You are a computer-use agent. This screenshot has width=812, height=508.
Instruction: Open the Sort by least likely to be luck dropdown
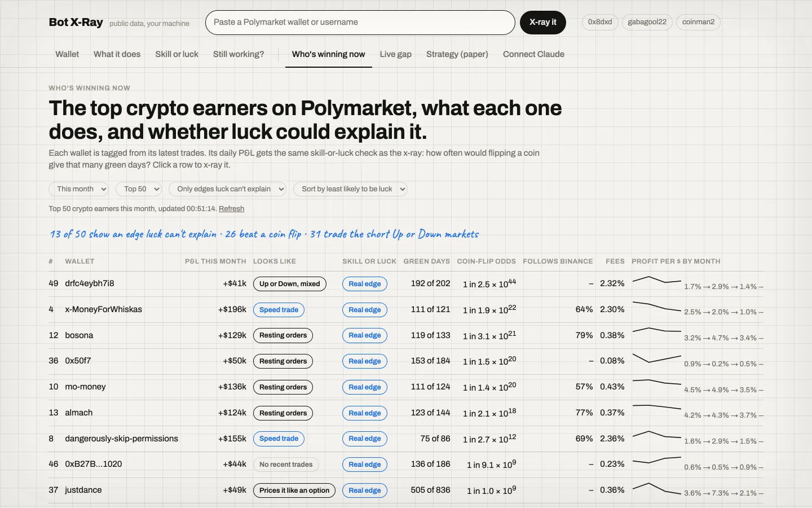350,189
